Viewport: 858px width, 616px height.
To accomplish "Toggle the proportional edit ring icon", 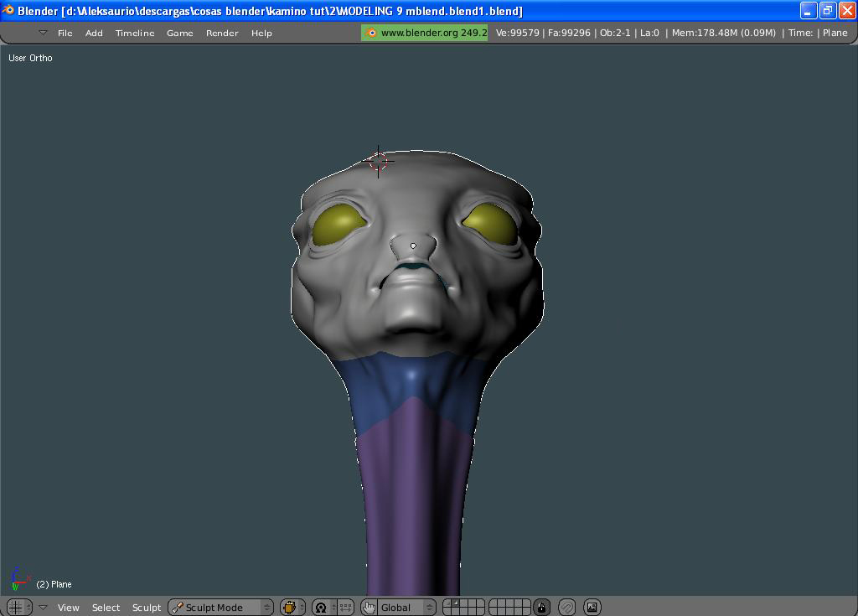I will tap(567, 608).
